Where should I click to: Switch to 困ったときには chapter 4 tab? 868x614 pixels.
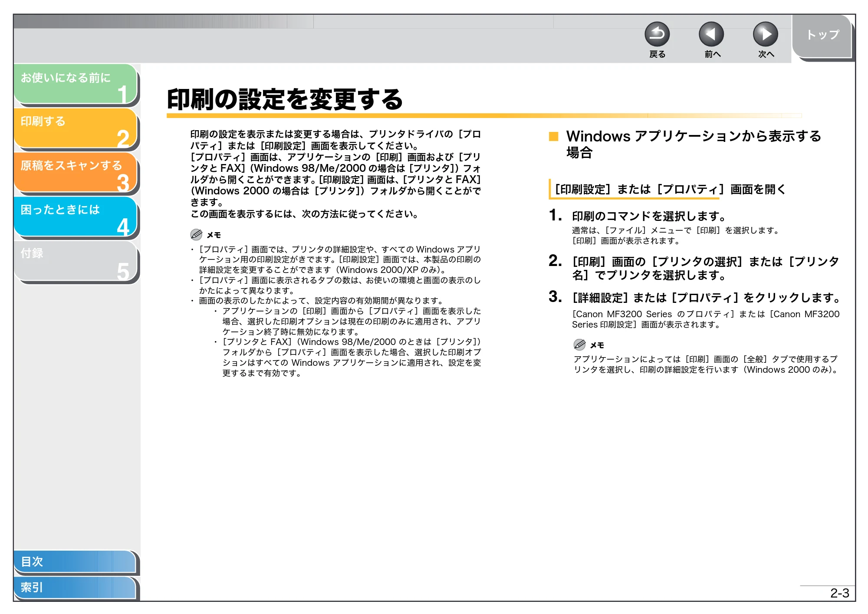[76, 217]
